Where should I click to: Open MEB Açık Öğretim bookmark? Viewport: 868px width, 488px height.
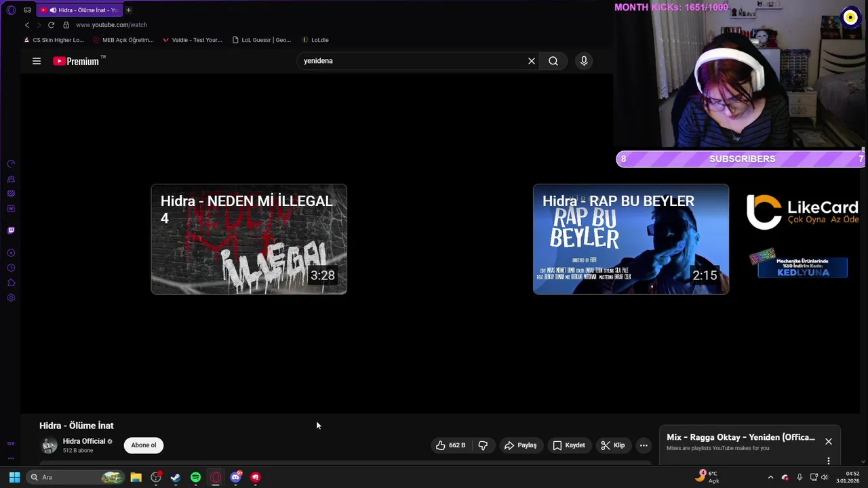click(123, 40)
